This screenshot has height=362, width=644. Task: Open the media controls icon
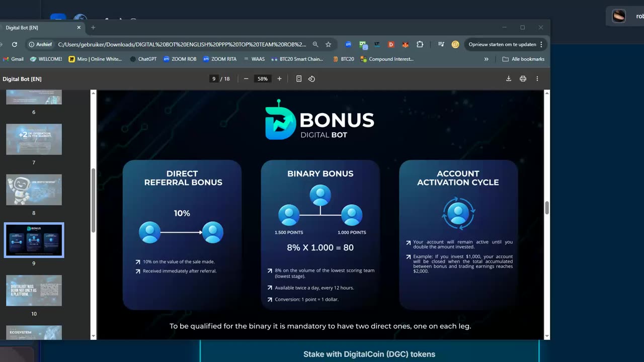(441, 44)
